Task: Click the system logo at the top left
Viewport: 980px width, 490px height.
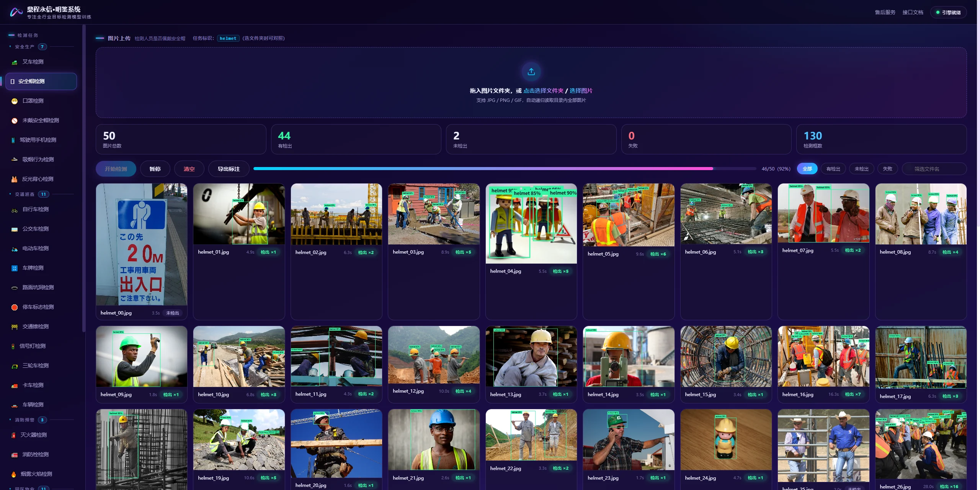Action: tap(16, 12)
